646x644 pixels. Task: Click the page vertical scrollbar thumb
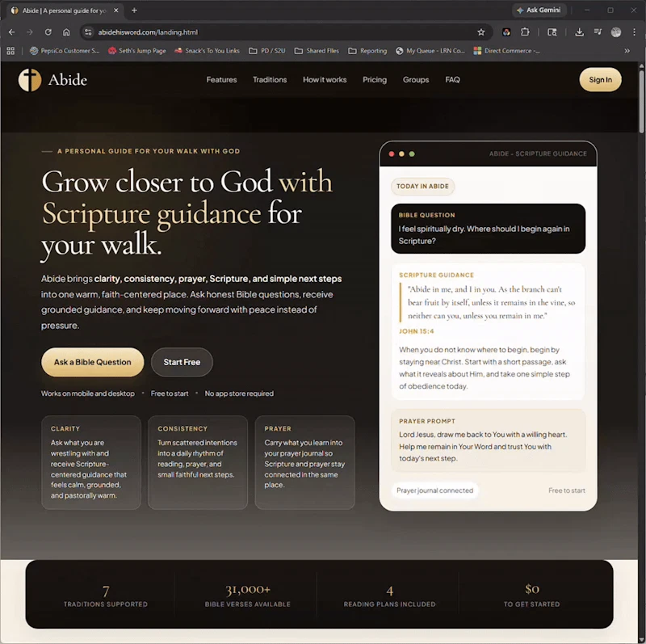641,101
